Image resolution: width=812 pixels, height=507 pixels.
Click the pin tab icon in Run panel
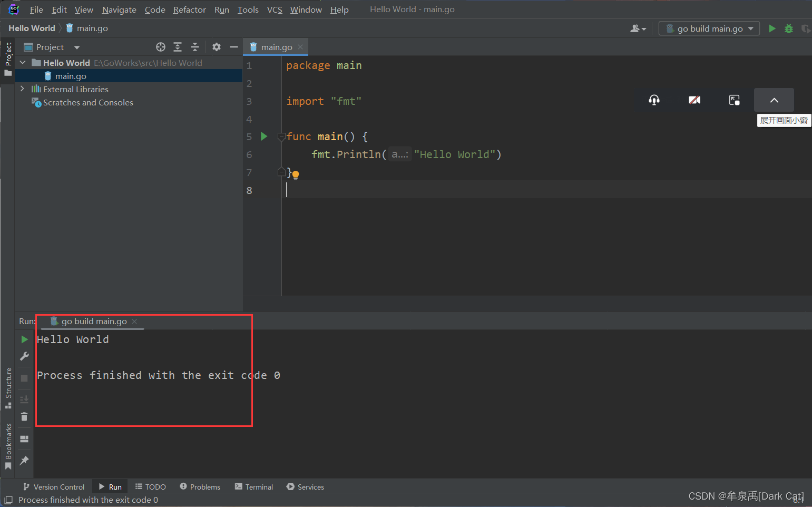point(24,460)
